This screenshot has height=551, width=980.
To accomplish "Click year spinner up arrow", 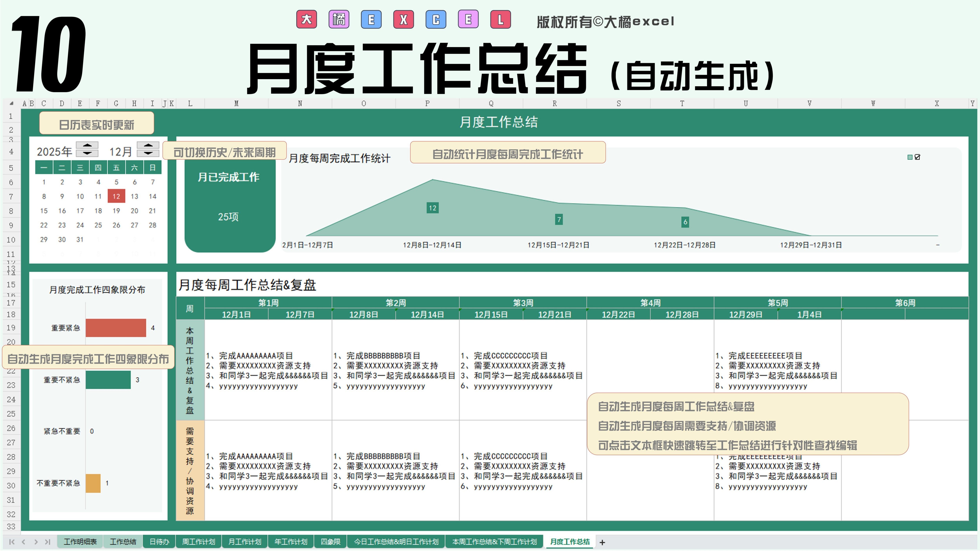I will coord(87,145).
